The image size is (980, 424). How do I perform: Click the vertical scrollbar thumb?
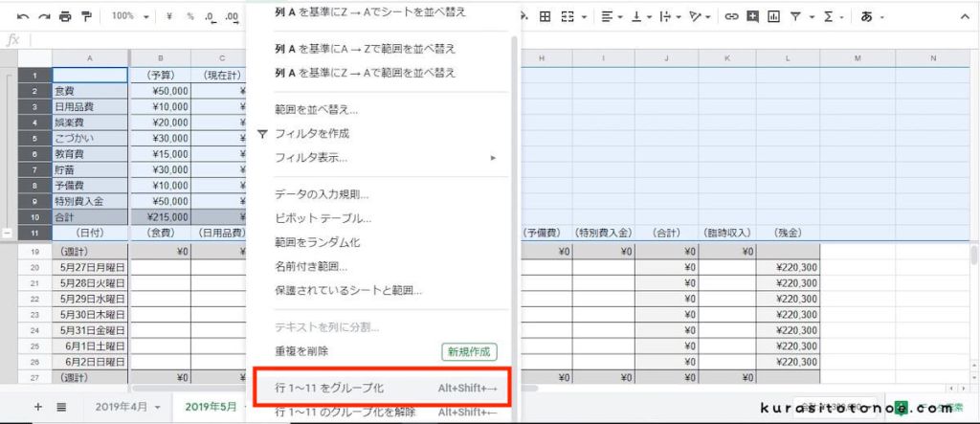974,255
